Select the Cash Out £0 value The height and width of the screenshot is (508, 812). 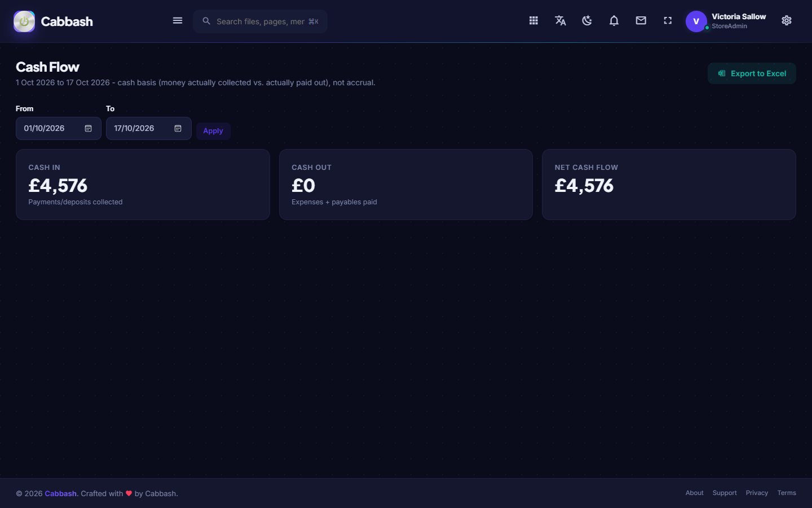(x=303, y=186)
